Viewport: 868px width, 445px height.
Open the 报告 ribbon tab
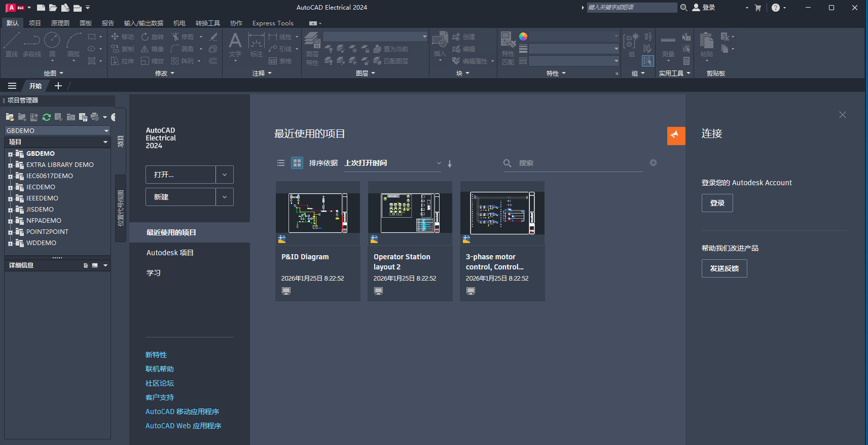(107, 23)
